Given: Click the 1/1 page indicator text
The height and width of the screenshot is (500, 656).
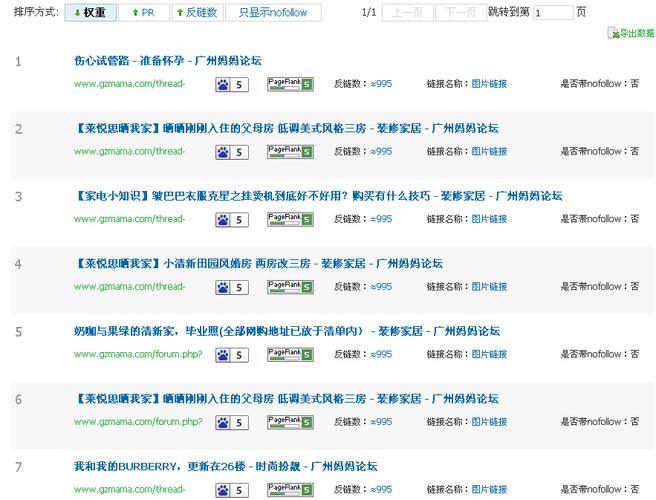Looking at the screenshot, I should [369, 13].
